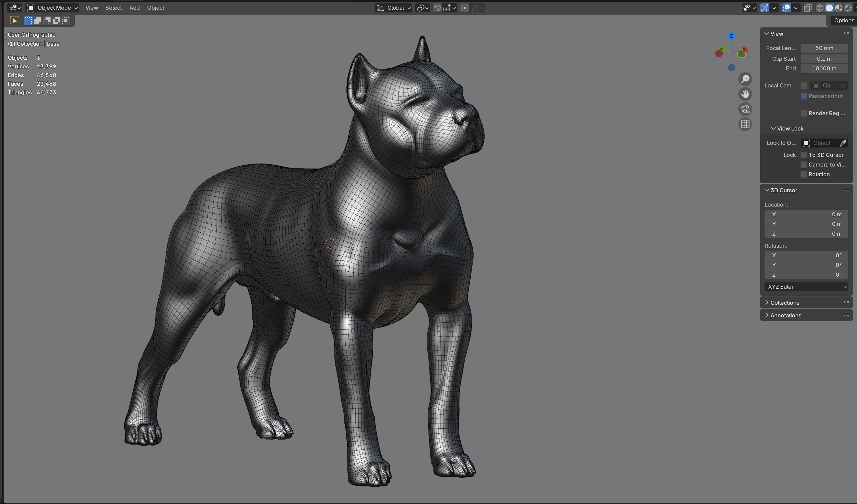This screenshot has height=504, width=857.
Task: Toggle camera view icon
Action: [745, 109]
